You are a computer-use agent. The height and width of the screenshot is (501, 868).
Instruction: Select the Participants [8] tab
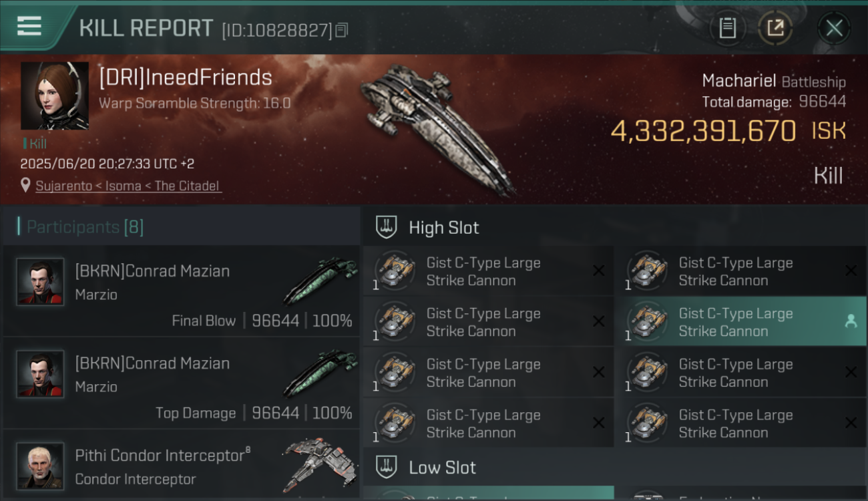(x=85, y=227)
